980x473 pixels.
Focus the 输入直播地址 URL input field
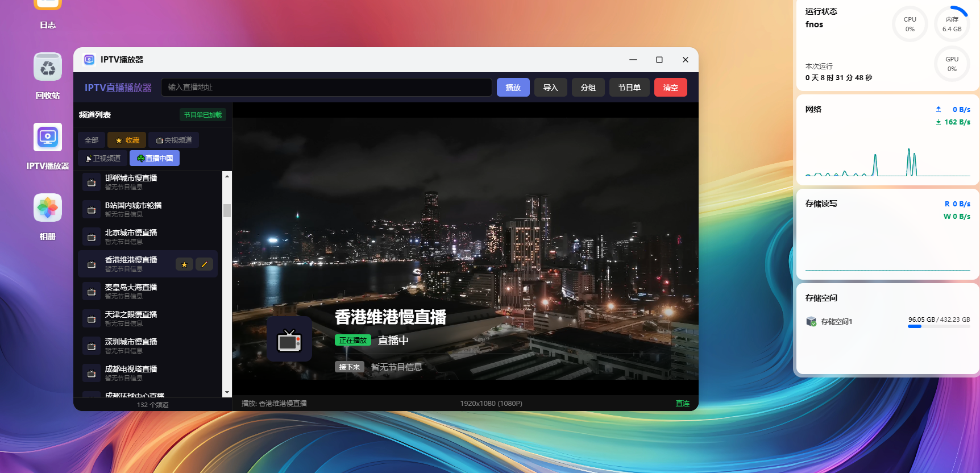pyautogui.click(x=327, y=87)
